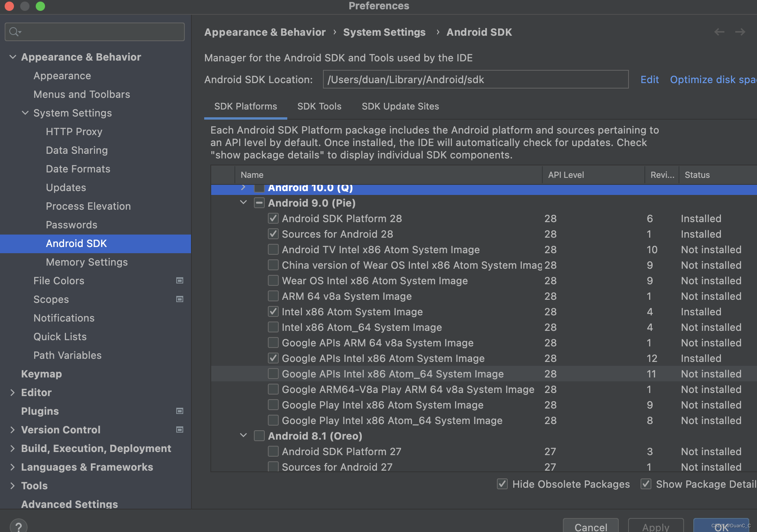Click the Android SDK Location path field
This screenshot has height=532, width=757.
pyautogui.click(x=475, y=80)
